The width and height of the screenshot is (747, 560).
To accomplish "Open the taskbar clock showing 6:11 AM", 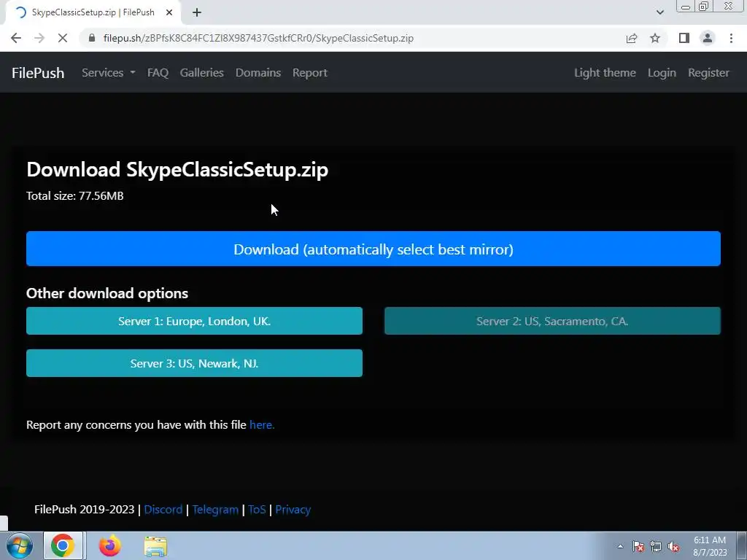I will coord(710,546).
